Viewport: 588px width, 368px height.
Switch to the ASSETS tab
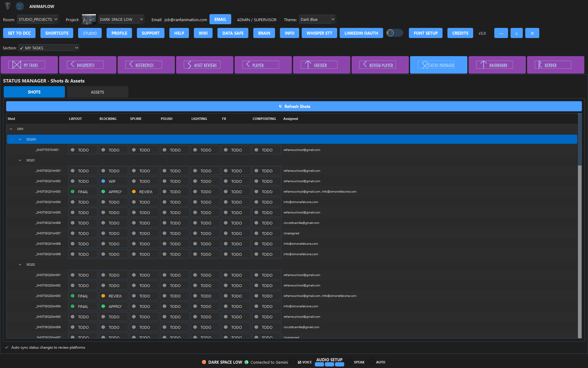(x=97, y=92)
